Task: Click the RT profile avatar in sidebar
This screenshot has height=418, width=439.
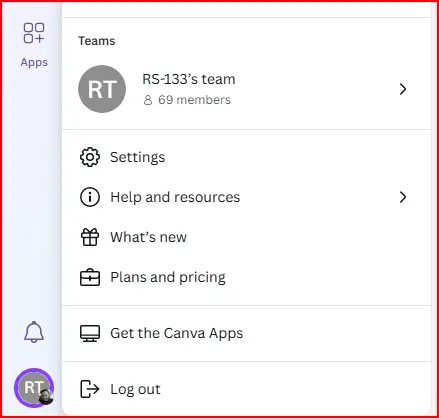Action: (x=34, y=388)
